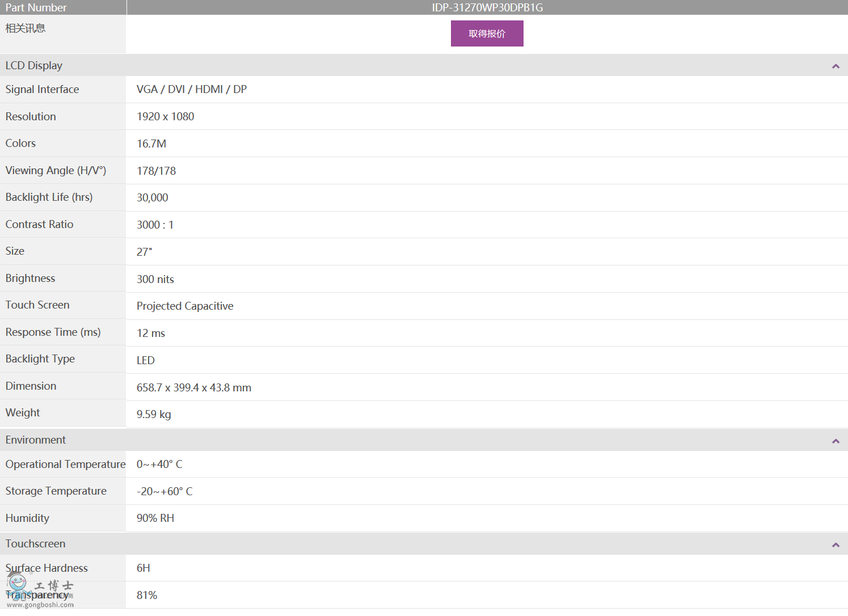Click the Surface Hardness 6H value

coord(144,568)
